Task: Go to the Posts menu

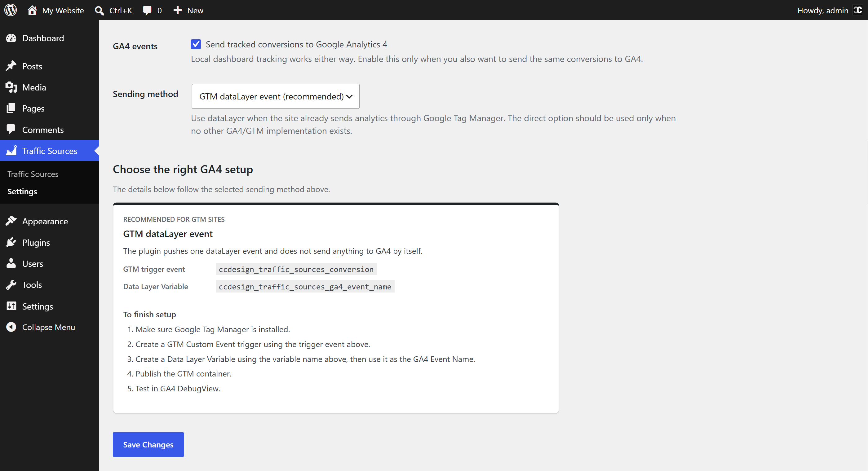Action: coord(50,66)
